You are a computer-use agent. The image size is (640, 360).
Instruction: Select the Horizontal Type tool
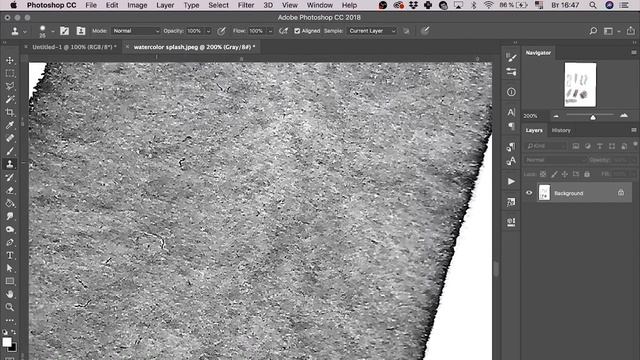(10, 256)
